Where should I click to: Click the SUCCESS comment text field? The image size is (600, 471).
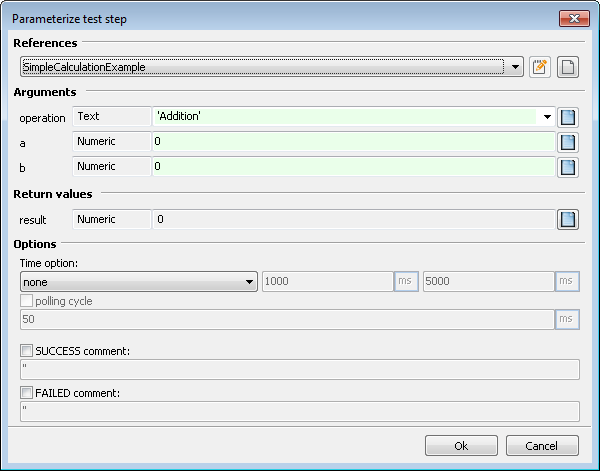[x=300, y=369]
